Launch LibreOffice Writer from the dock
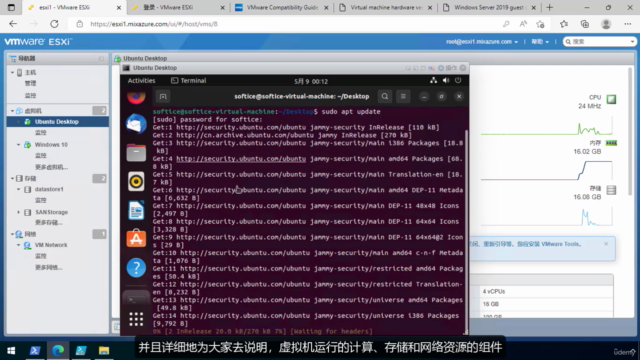The width and height of the screenshot is (640, 360). click(136, 210)
